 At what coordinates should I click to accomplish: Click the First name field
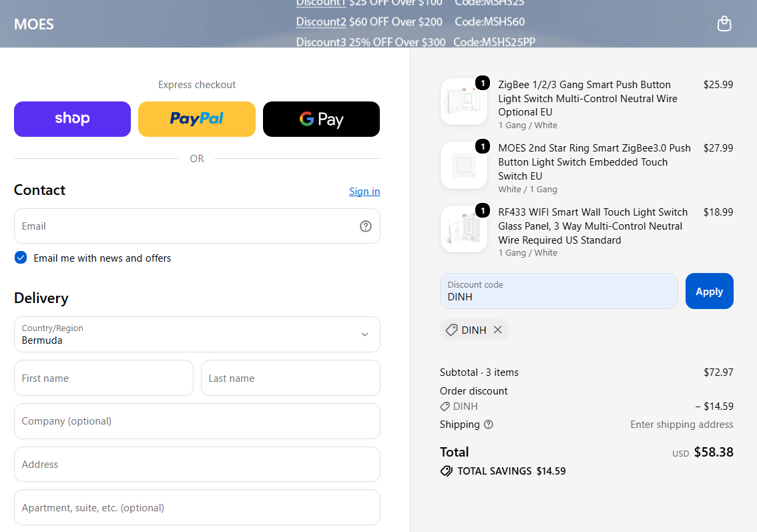pyautogui.click(x=103, y=378)
